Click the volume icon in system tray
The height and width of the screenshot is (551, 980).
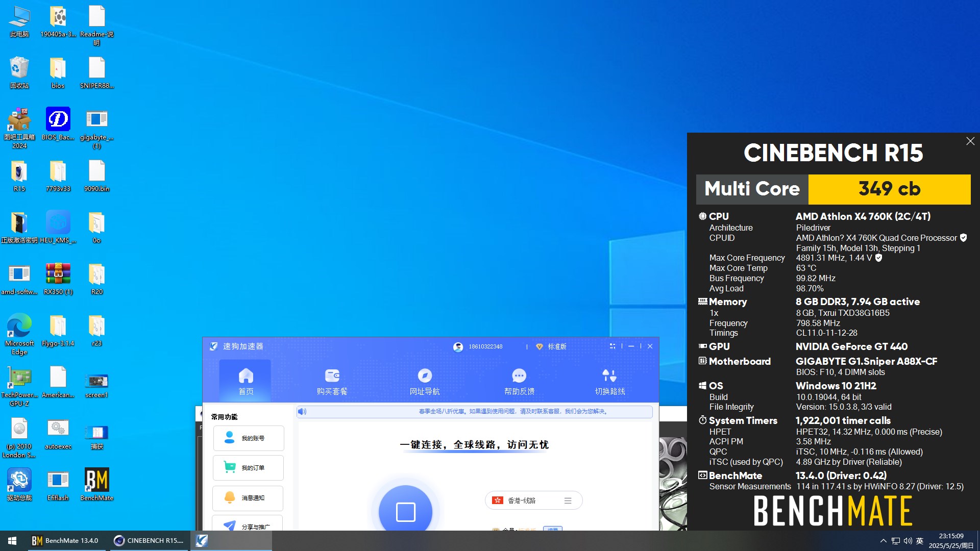pyautogui.click(x=908, y=541)
